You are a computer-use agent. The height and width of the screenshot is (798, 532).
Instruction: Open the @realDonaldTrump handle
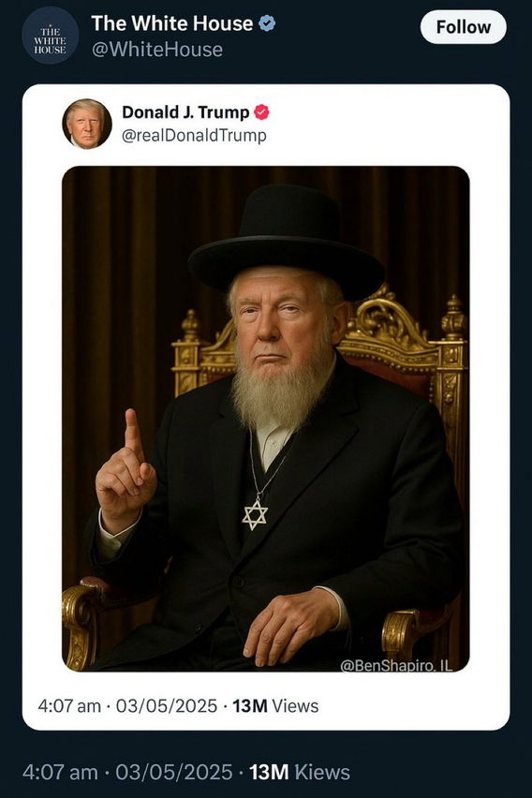(194, 136)
